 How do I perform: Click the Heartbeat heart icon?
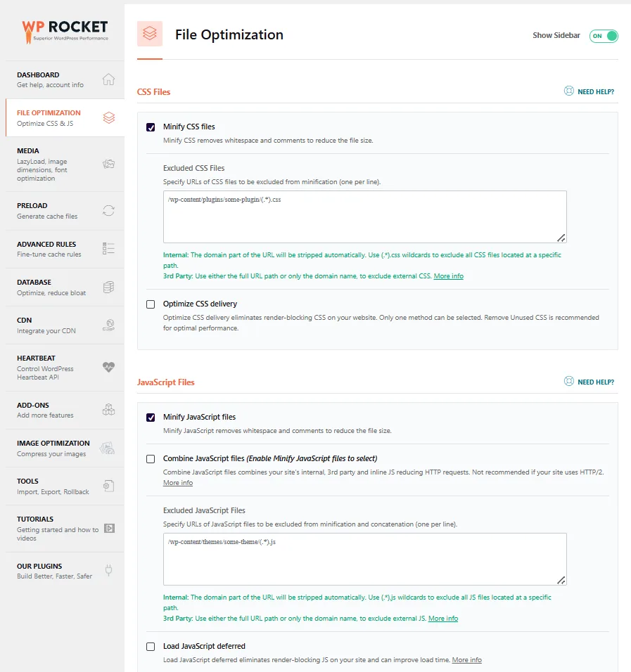108,367
